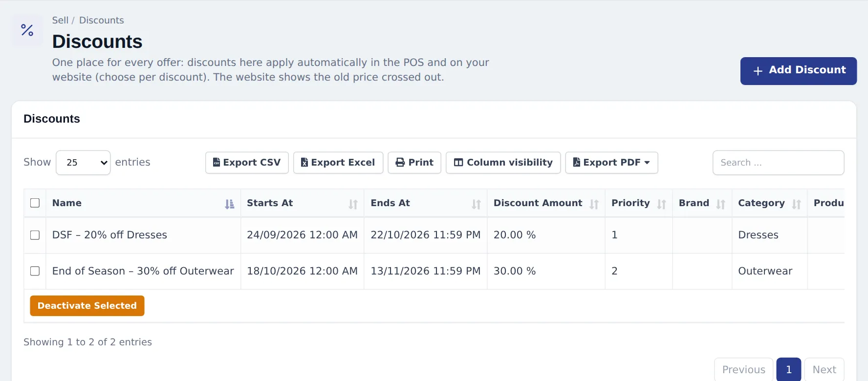Sort by Discount Amount sort icon
The image size is (868, 381).
tap(594, 204)
